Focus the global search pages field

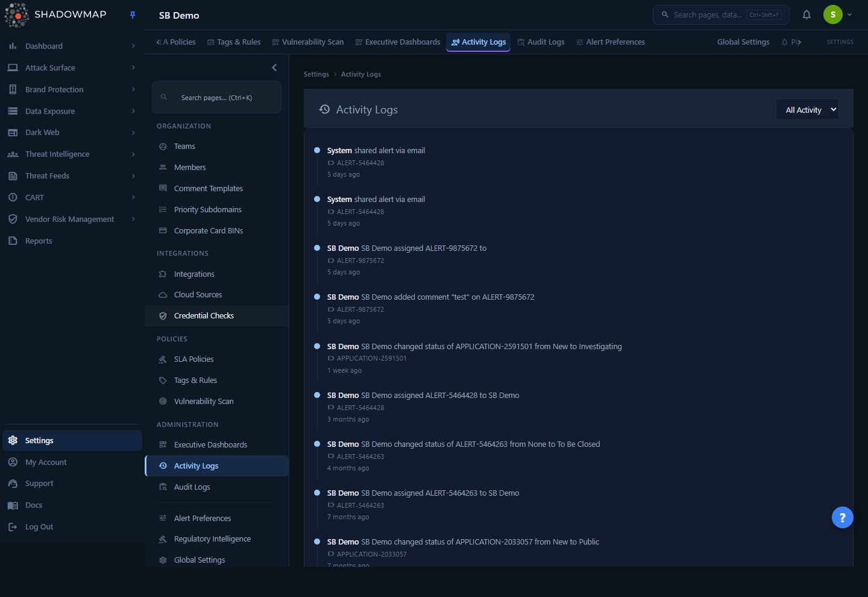(721, 14)
